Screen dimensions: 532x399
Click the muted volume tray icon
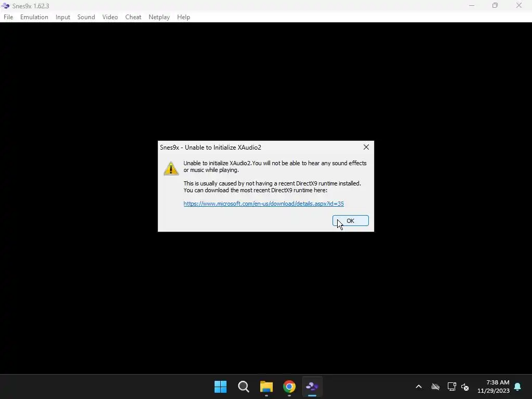click(x=465, y=387)
